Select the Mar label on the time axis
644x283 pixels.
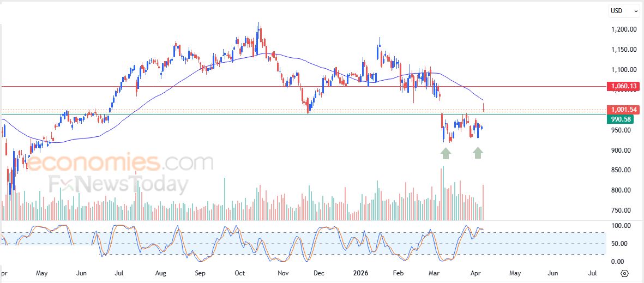435,273
